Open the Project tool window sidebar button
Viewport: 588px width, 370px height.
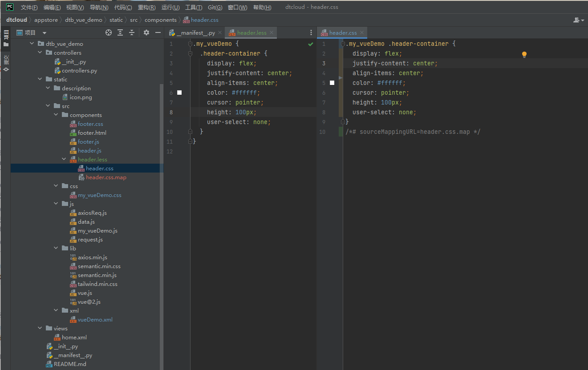(6, 38)
